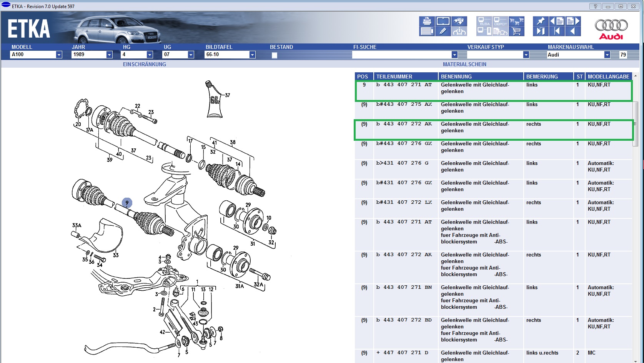The width and height of the screenshot is (644, 363).
Task: Click the FI-SUCHE input field
Action: point(402,55)
